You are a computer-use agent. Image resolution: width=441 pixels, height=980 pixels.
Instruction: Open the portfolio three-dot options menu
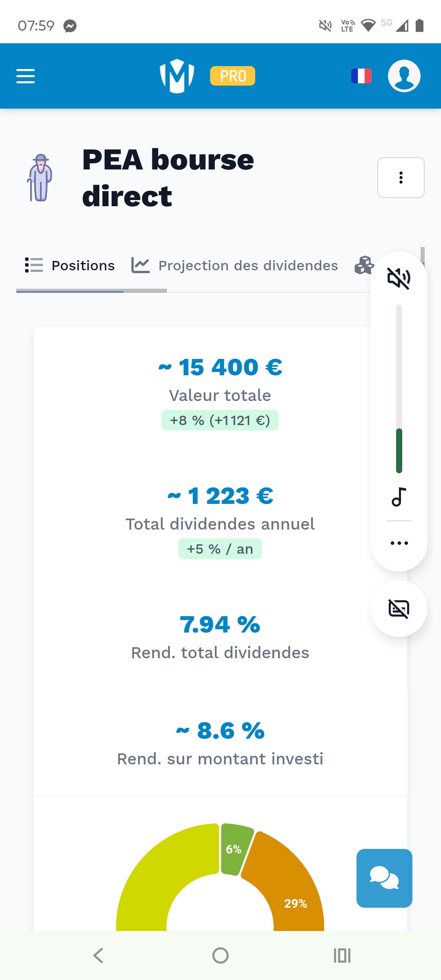pyautogui.click(x=401, y=178)
